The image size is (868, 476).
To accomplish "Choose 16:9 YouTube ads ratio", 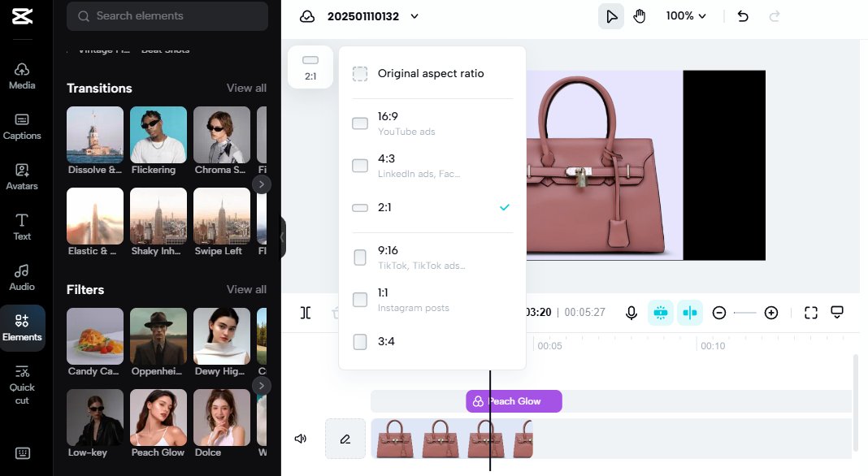I will pos(432,123).
